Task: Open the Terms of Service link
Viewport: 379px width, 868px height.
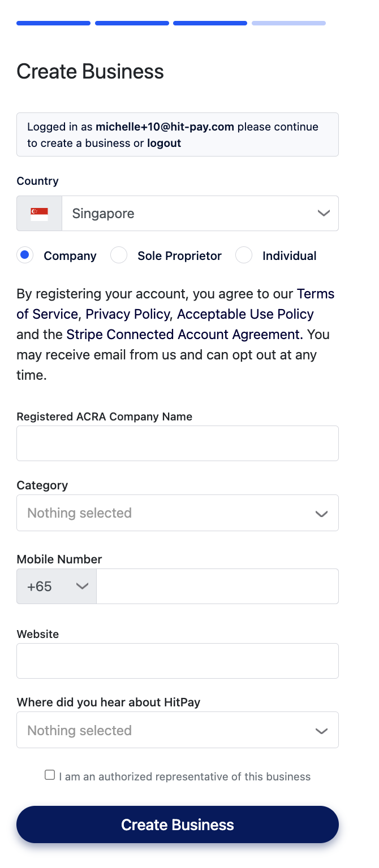Action: [175, 304]
